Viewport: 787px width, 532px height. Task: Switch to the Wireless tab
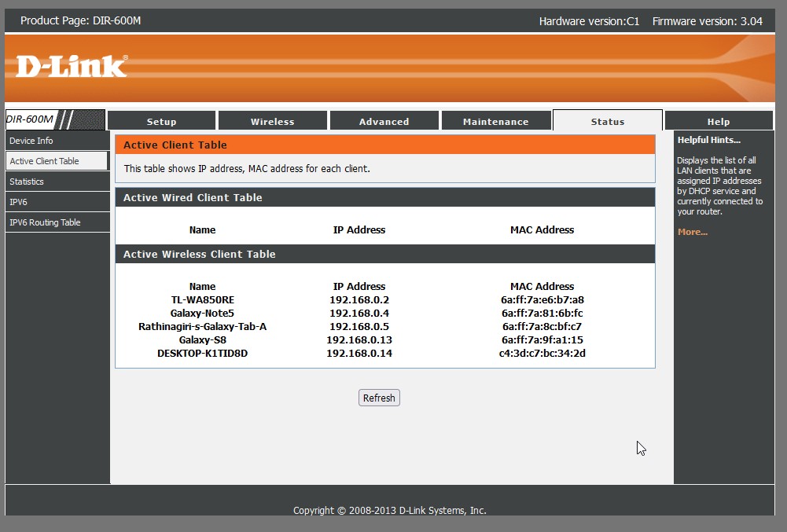[x=272, y=121]
